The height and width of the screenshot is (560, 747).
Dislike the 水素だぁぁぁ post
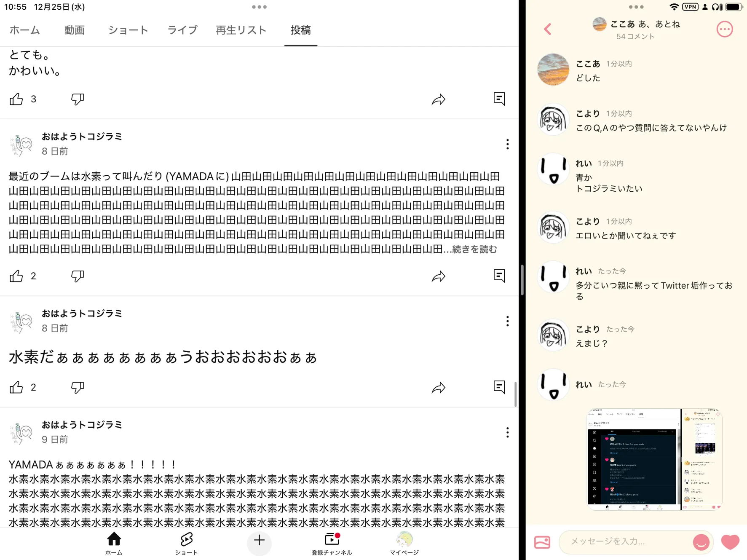78,387
